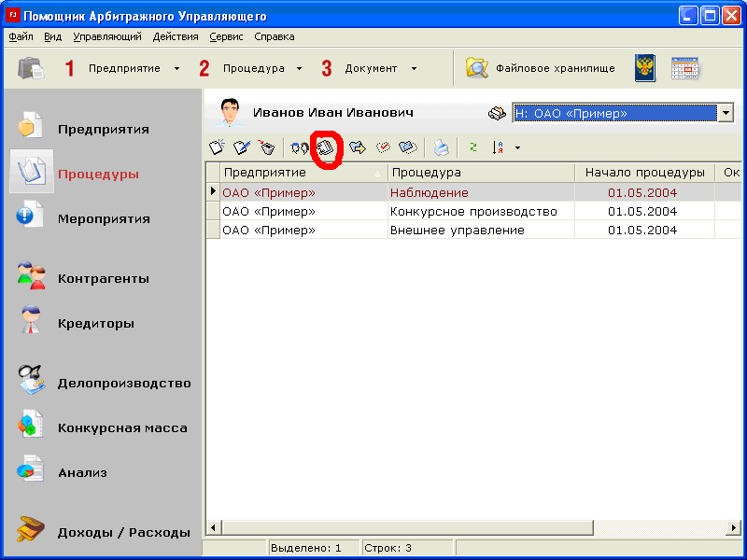Open the Действия menu
This screenshot has height=560, width=747.
coord(176,36)
